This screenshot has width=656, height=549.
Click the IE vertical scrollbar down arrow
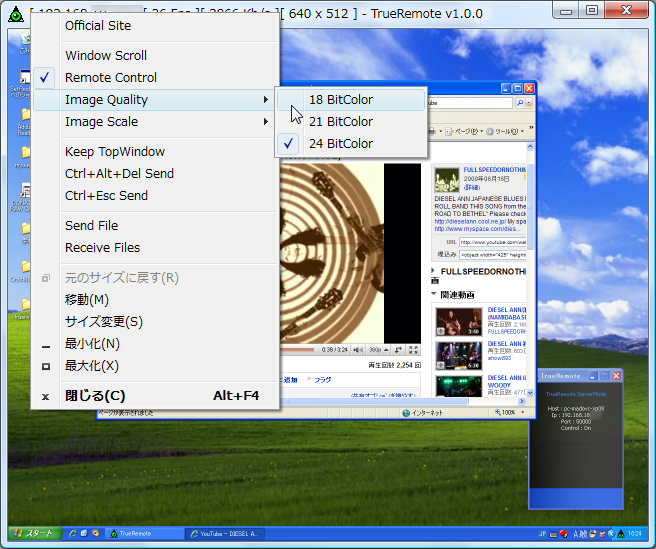[530, 393]
